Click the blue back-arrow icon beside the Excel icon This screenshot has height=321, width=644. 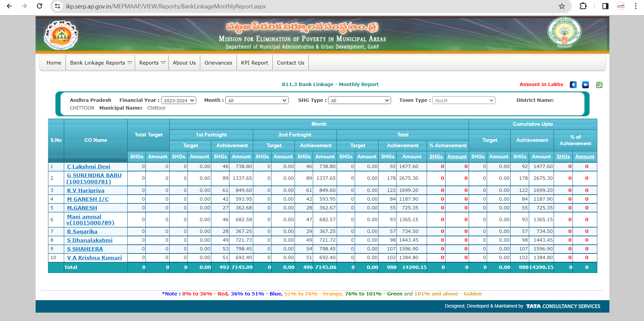coord(586,85)
